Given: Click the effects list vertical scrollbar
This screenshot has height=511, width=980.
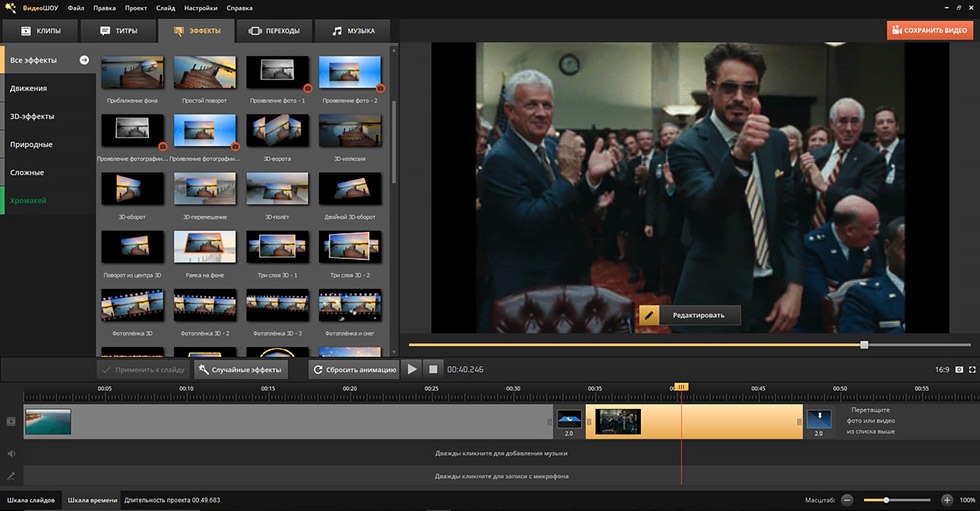Looking at the screenshot, I should (x=394, y=142).
